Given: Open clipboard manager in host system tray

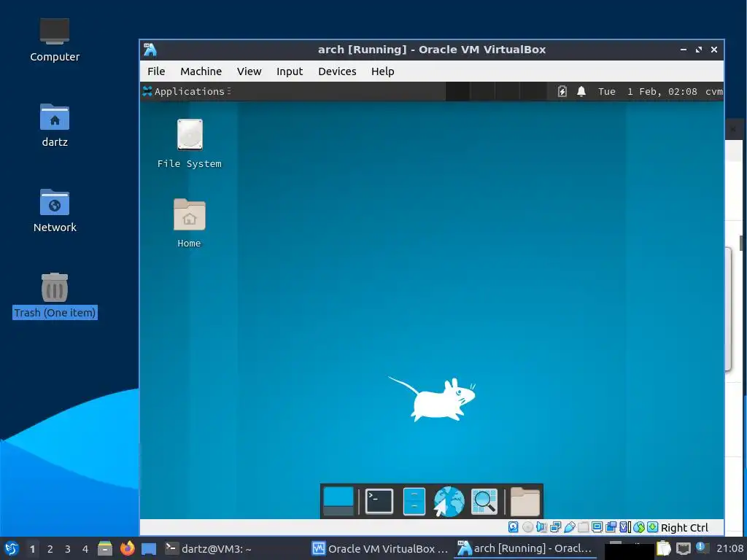Looking at the screenshot, I should pyautogui.click(x=663, y=548).
